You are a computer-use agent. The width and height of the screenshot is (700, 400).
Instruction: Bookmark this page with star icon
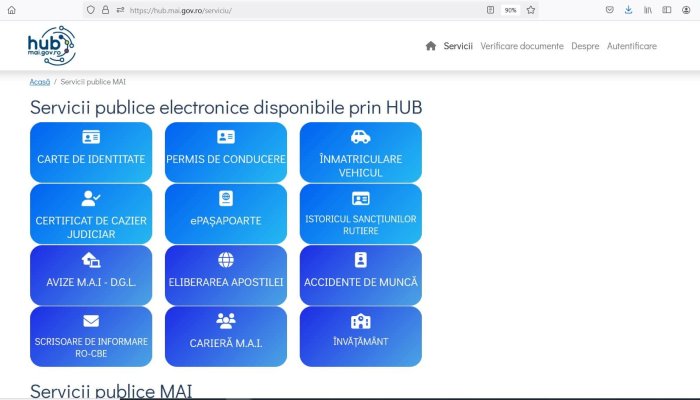(531, 10)
